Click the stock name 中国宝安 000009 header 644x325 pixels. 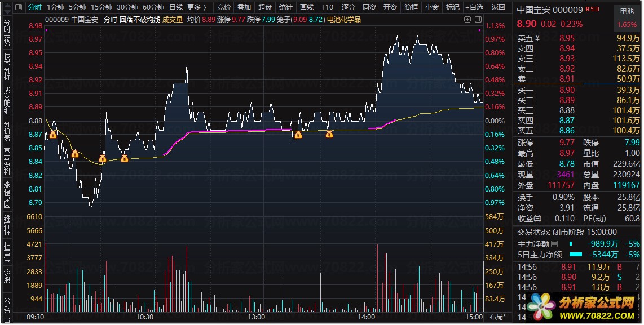(549, 10)
